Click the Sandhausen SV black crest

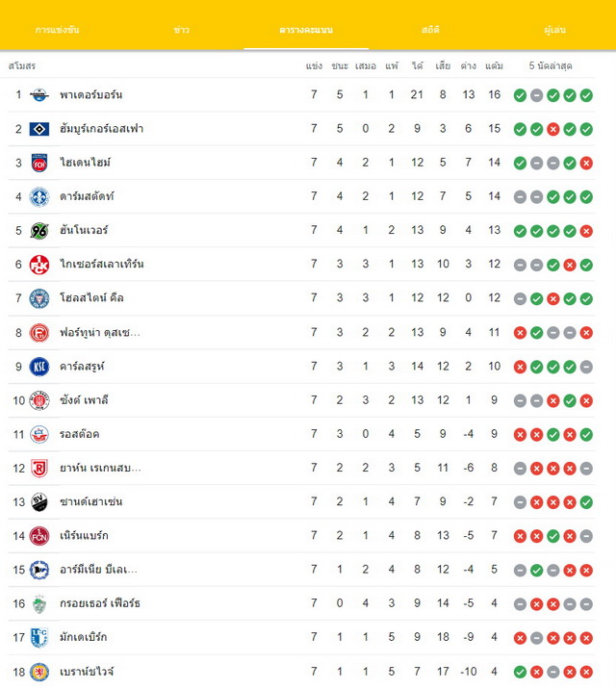click(39, 501)
